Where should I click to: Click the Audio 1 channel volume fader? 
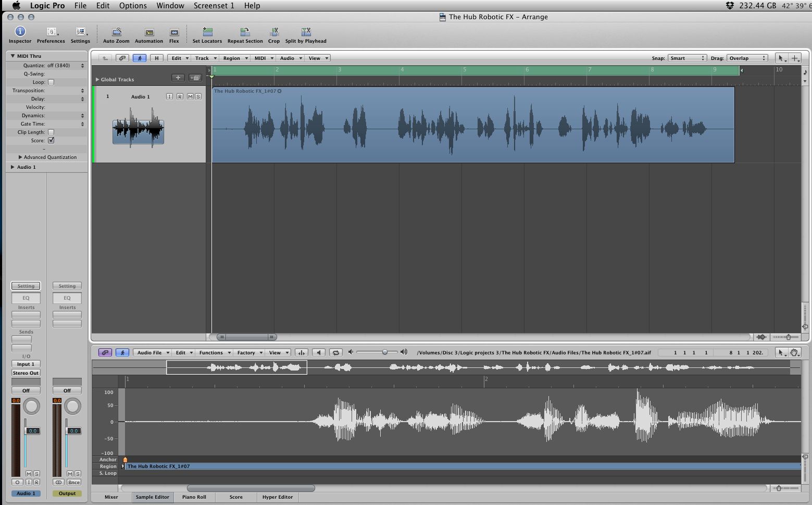[x=32, y=431]
